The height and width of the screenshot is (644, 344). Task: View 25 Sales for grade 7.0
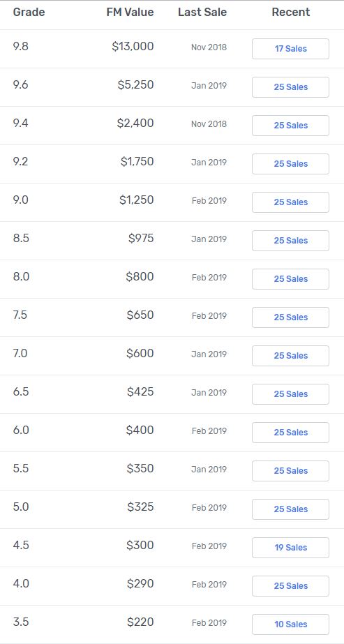tap(290, 356)
